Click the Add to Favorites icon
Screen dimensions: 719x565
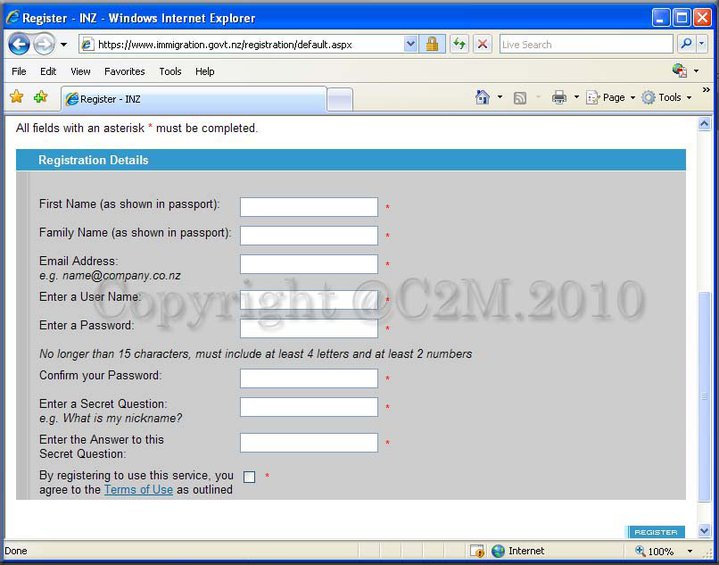(40, 97)
